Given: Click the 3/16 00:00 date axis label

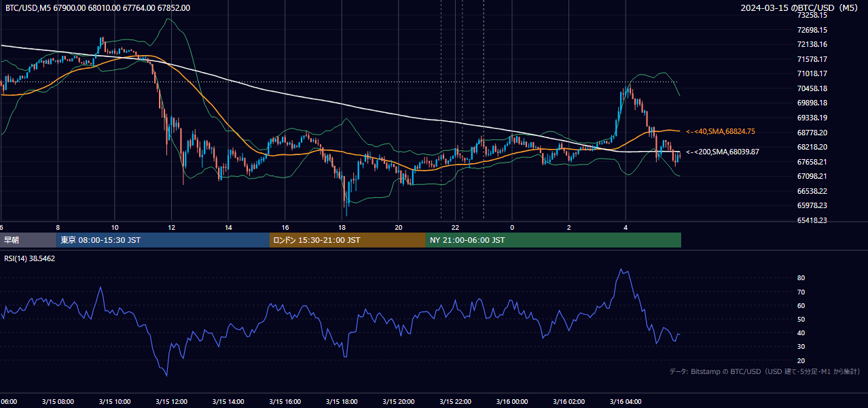Looking at the screenshot, I should click(x=512, y=401).
